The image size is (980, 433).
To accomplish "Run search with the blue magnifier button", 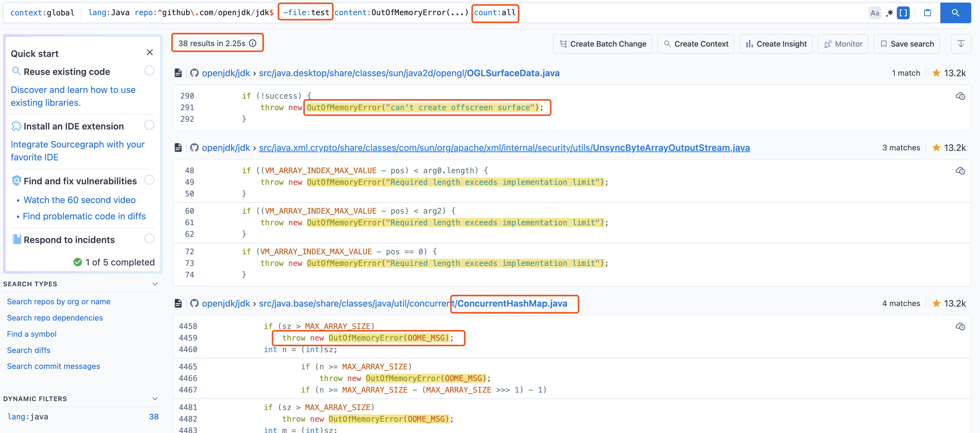I will [955, 13].
